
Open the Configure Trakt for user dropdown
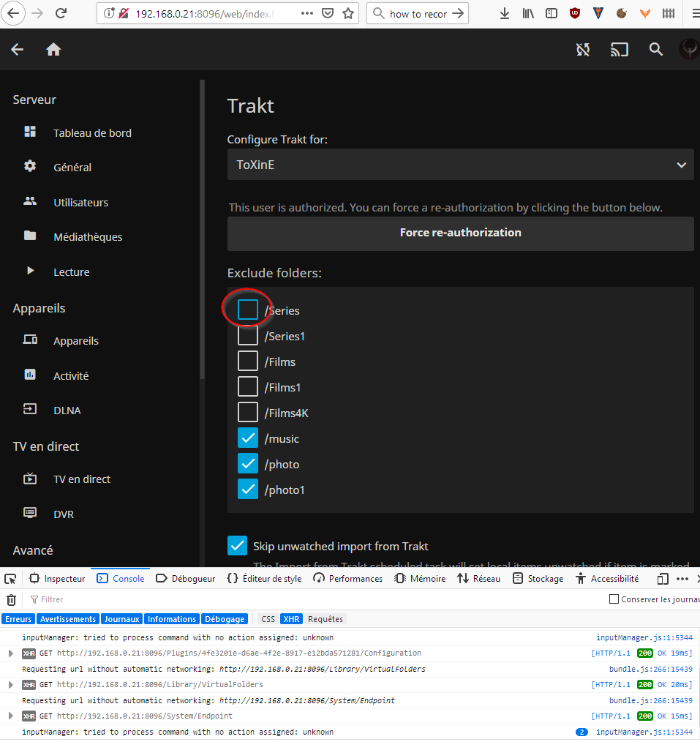tap(460, 165)
